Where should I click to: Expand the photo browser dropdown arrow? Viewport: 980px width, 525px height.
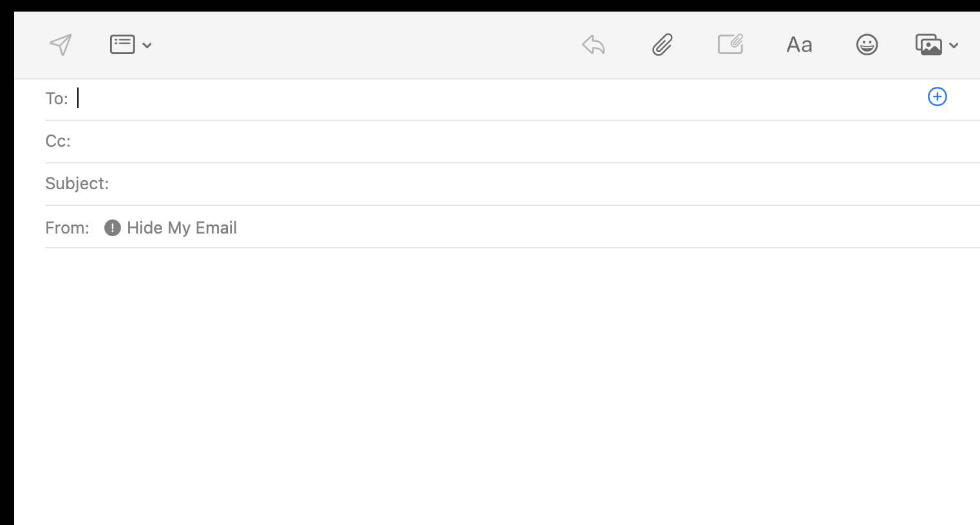click(954, 45)
